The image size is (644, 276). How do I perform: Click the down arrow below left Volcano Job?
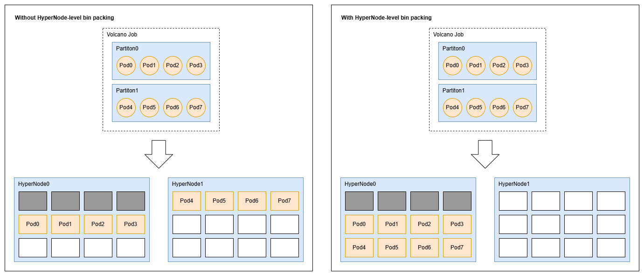[159, 154]
